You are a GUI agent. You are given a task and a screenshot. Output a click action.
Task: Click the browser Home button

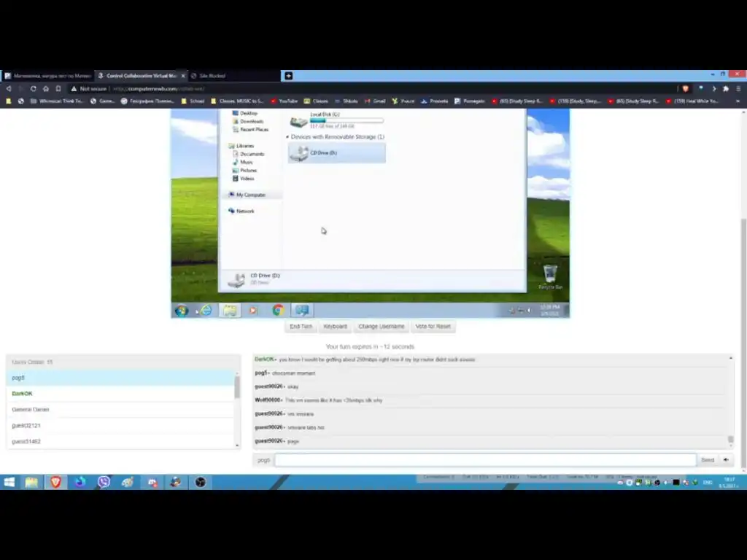click(x=46, y=88)
